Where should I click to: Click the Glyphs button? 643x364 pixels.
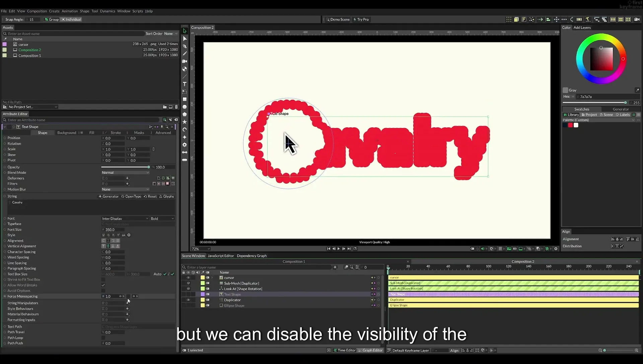click(166, 196)
